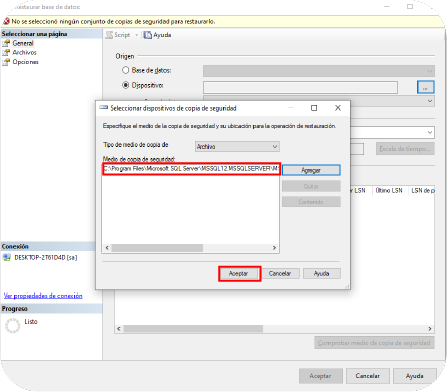This screenshot has height=392, width=448.
Task: Click Aceptar in the restore database window
Action: 320,376
